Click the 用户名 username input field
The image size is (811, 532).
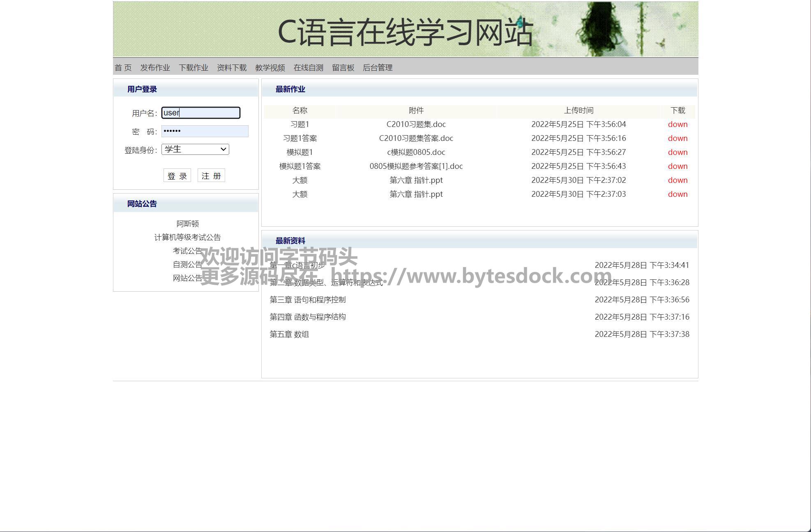pyautogui.click(x=200, y=113)
